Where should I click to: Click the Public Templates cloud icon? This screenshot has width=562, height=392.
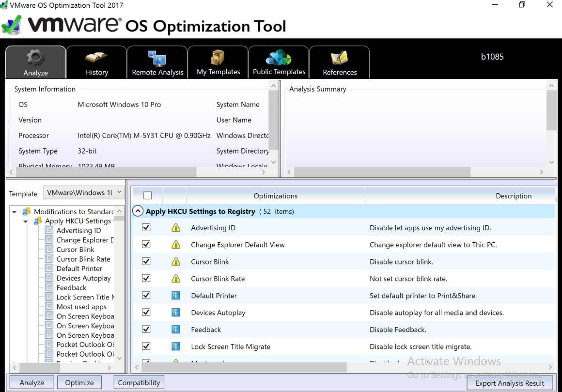pos(279,58)
